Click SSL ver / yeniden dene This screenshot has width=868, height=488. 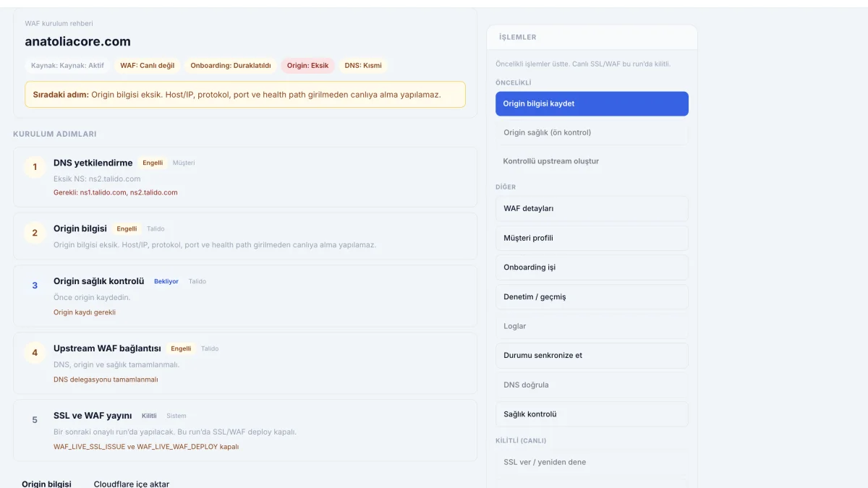[592, 462]
